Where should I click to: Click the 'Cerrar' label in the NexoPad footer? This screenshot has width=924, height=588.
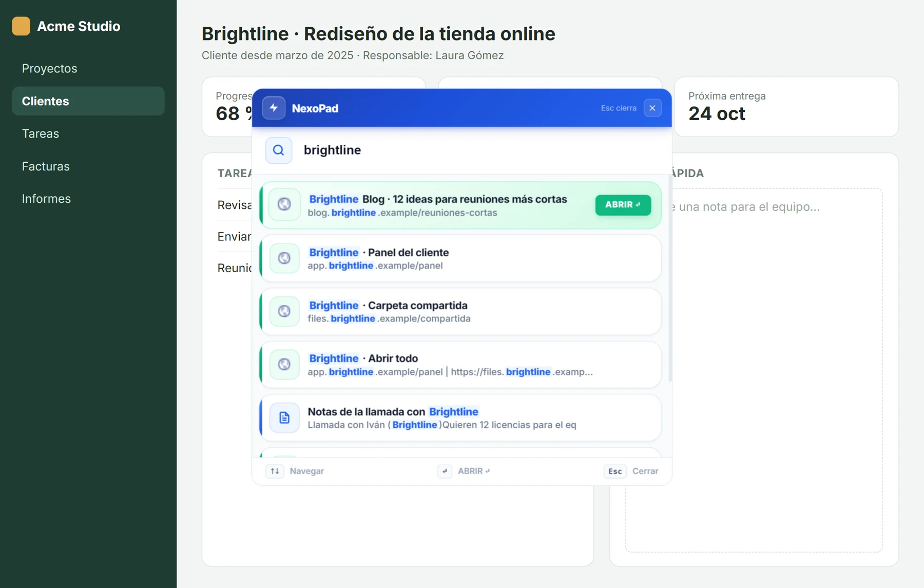pyautogui.click(x=645, y=471)
